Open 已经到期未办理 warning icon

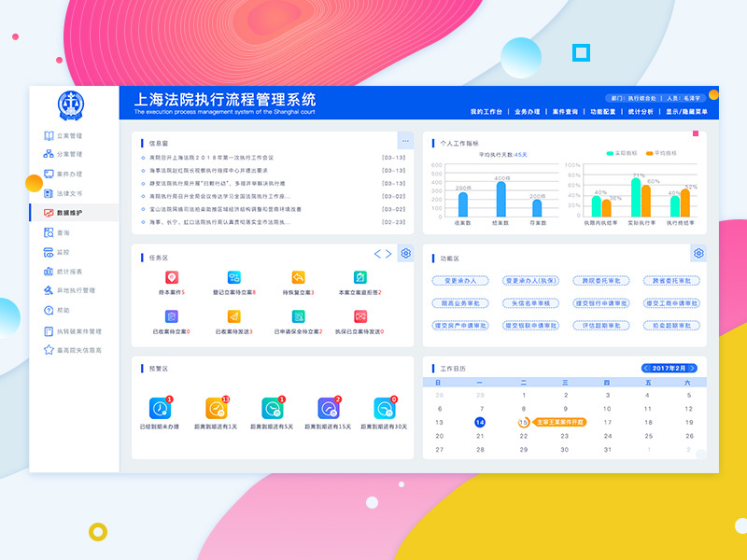coord(160,409)
